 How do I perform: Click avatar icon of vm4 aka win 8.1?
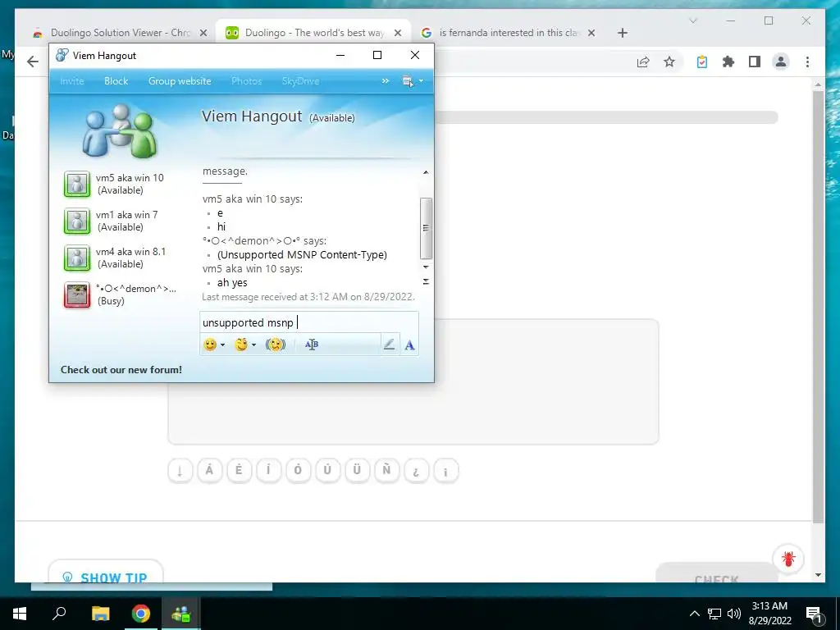(77, 258)
